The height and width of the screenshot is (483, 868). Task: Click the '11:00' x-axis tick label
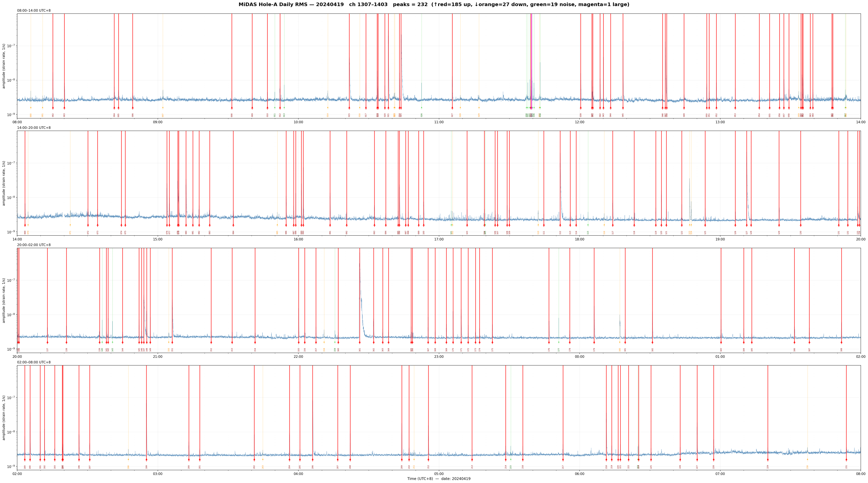(x=439, y=122)
